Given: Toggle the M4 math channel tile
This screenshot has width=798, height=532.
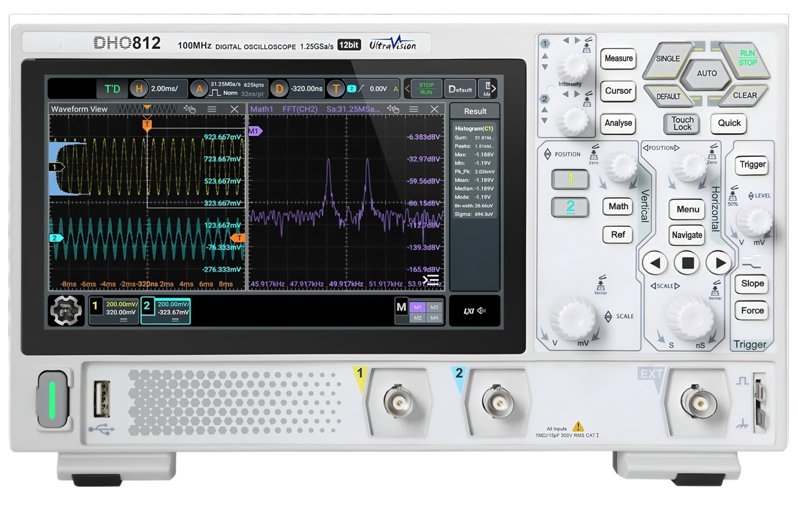Looking at the screenshot, I should [x=434, y=318].
